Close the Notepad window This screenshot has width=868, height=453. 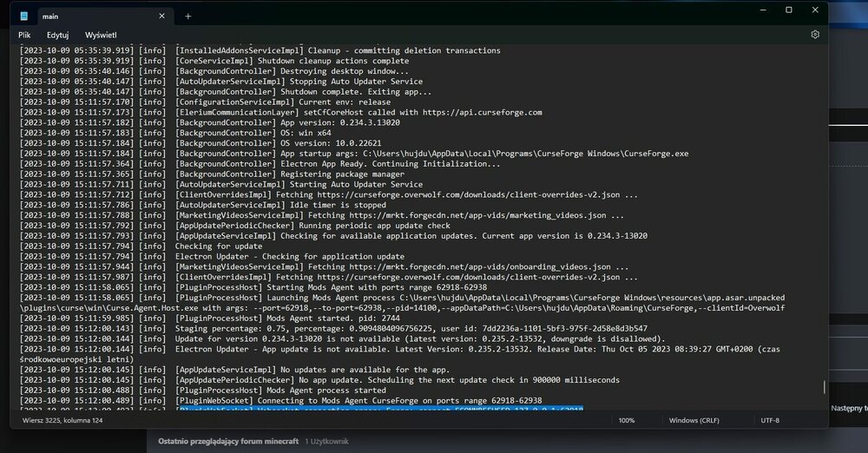[x=815, y=10]
